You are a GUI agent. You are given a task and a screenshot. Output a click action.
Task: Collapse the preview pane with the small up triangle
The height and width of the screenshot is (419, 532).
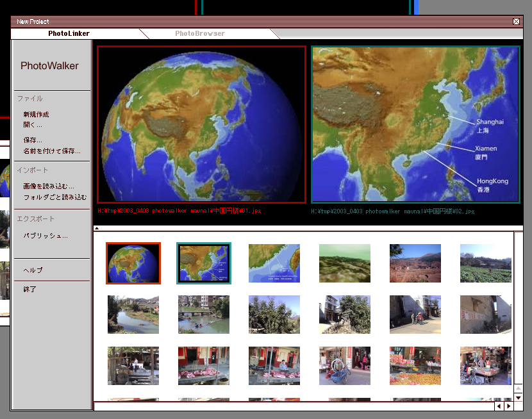pyautogui.click(x=97, y=228)
